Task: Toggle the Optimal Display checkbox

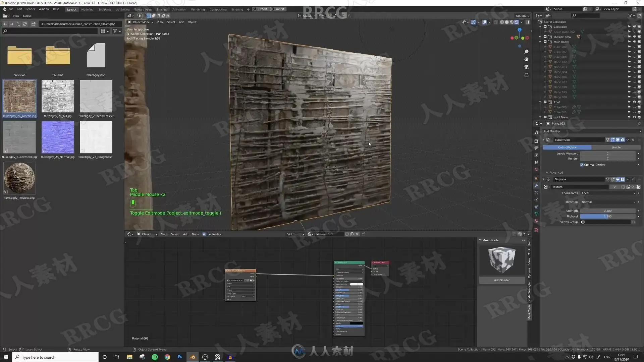Action: point(582,165)
